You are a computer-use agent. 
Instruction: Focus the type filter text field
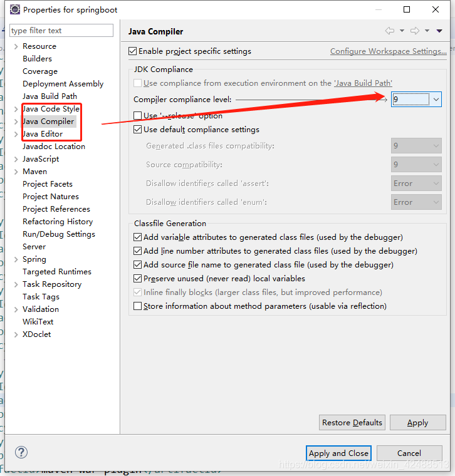[x=61, y=30]
